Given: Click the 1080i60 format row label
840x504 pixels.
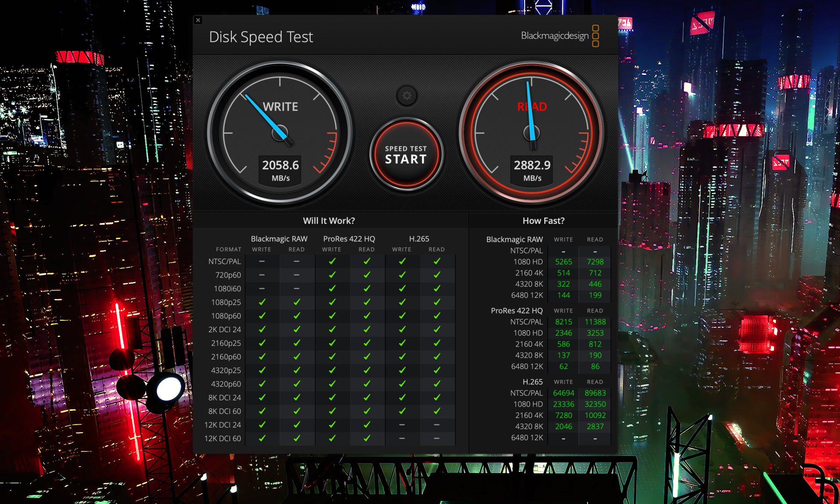Looking at the screenshot, I should click(x=227, y=288).
